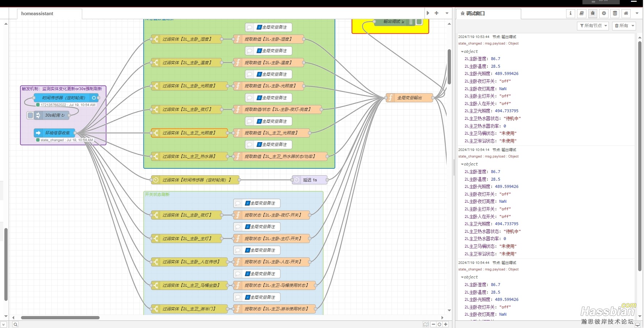
Task: Collapse the debug object at 10:54:14
Action: click(462, 164)
